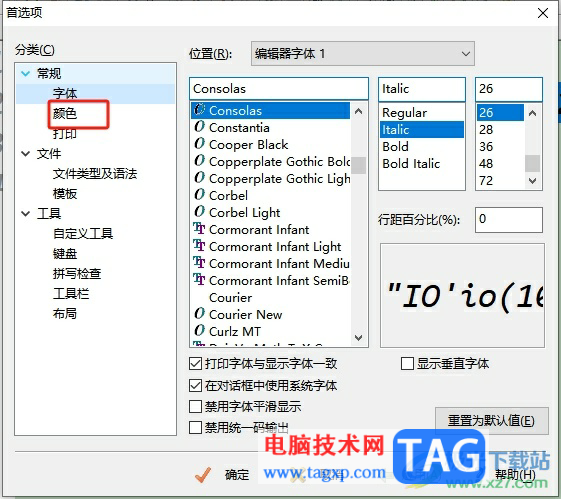Screen dimensions: 561x499
Task: Choose Cormorant Infant Light font
Action: 275,246
